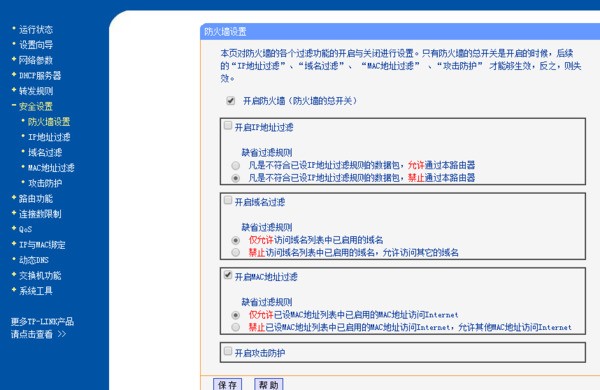
Task: Expand the 系统工具 sidebar menu
Action: (x=36, y=291)
